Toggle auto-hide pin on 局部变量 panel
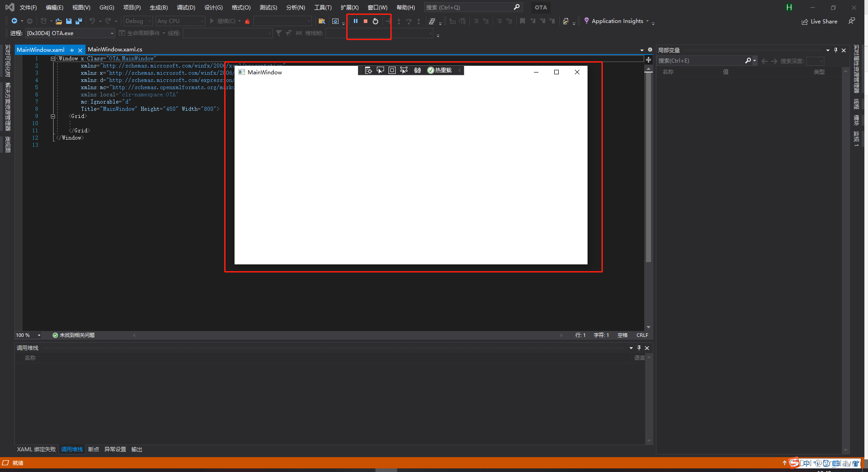Screen dimensions: 868x472 836,50
